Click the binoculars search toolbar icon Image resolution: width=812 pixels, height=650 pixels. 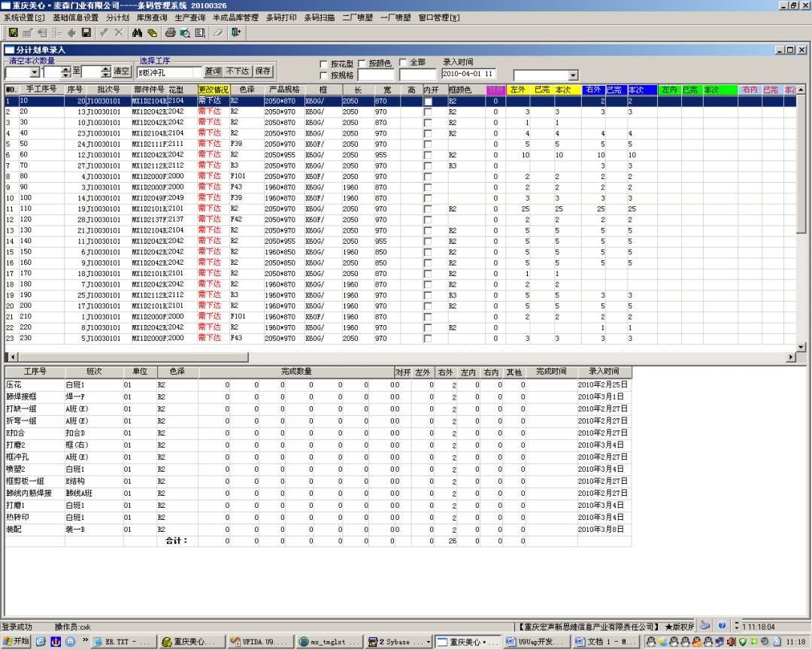coord(138,32)
